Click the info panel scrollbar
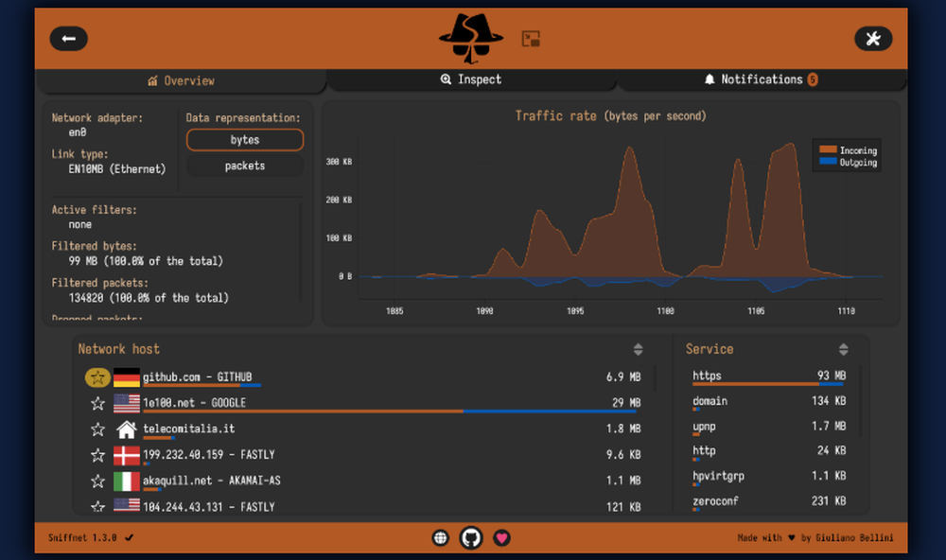This screenshot has width=946, height=560. click(301, 251)
